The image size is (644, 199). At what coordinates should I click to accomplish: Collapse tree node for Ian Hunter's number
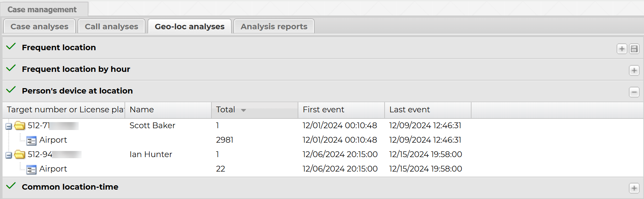tap(9, 155)
